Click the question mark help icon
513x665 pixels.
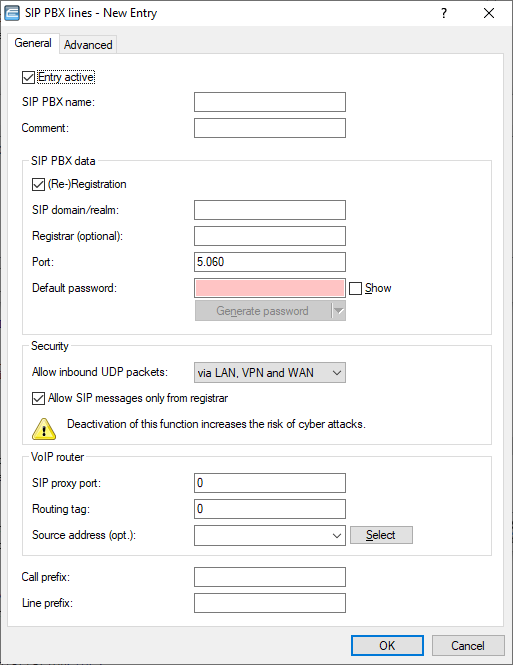click(x=443, y=13)
